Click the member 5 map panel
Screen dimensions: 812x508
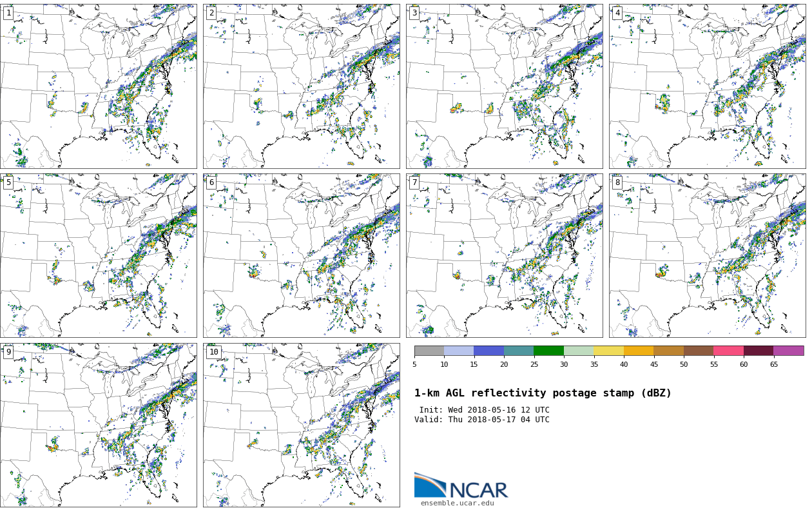[x=98, y=255]
